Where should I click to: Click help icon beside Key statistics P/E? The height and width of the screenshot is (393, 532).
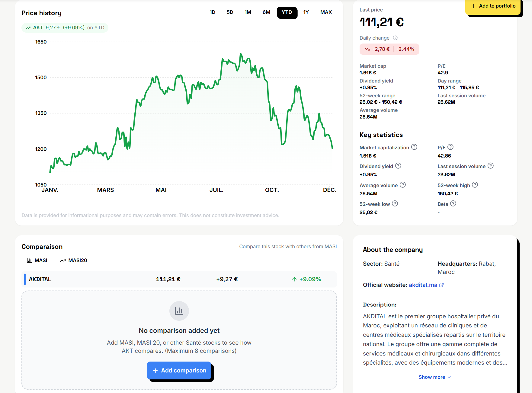(x=450, y=147)
